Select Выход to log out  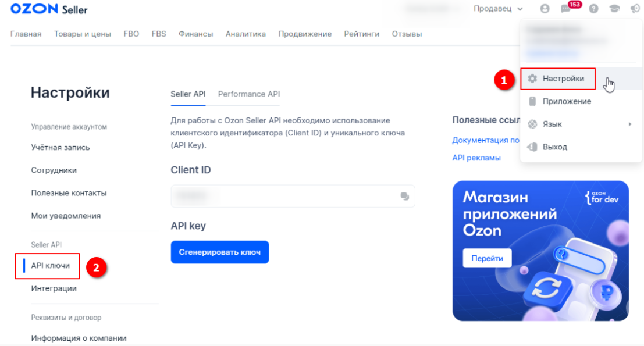[x=555, y=147]
